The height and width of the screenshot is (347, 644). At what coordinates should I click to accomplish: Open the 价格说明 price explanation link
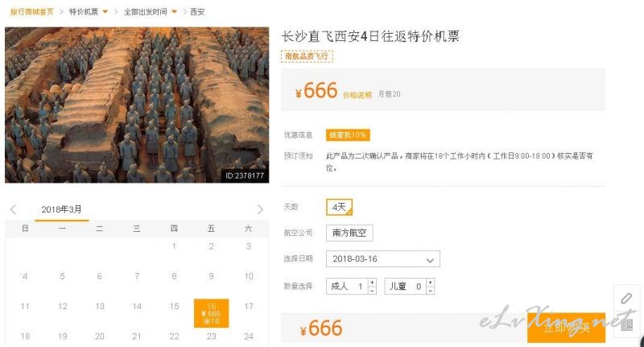click(x=357, y=95)
